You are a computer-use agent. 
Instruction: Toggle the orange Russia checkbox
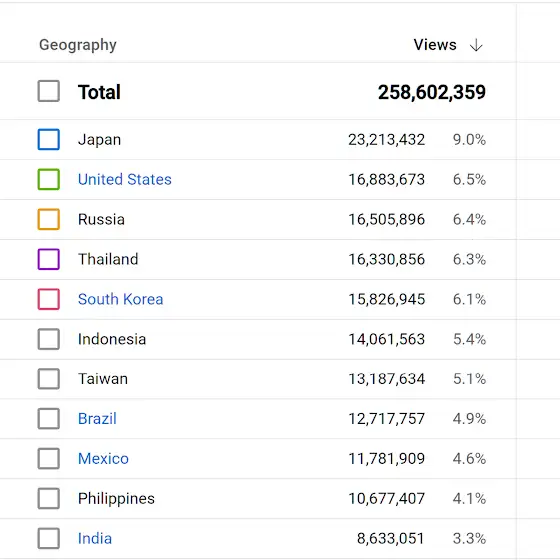point(49,219)
